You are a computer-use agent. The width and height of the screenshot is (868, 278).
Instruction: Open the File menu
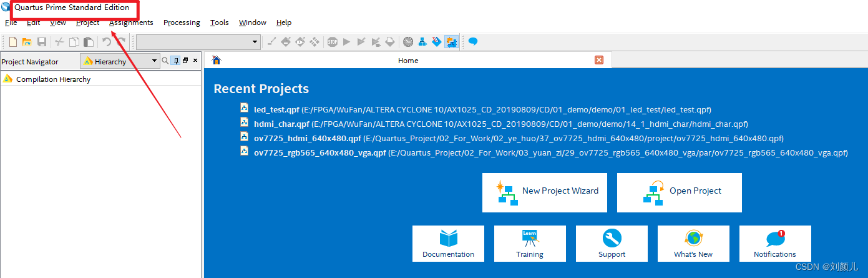(11, 22)
